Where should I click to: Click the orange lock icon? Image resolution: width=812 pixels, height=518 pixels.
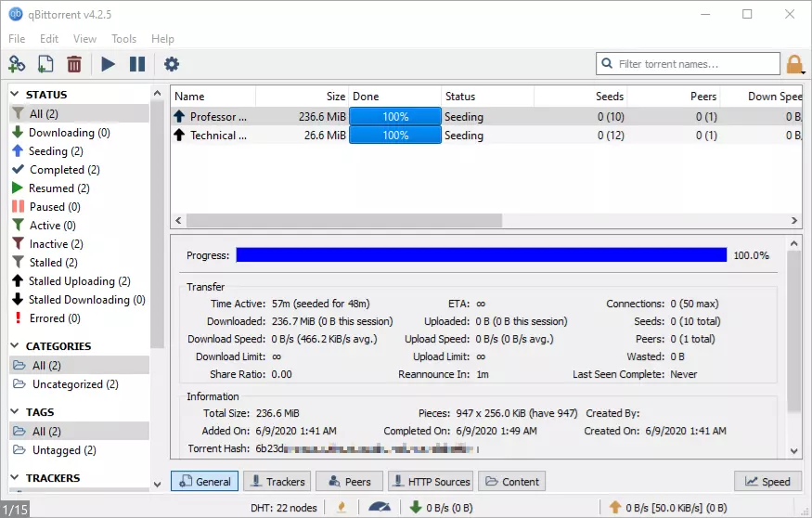(794, 65)
